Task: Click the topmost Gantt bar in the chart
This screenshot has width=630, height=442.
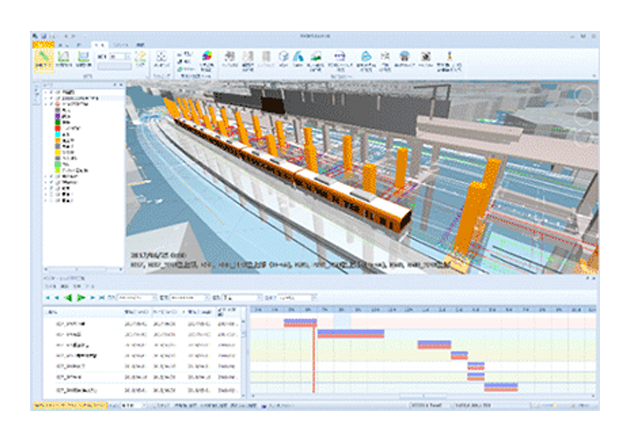Action: click(299, 323)
